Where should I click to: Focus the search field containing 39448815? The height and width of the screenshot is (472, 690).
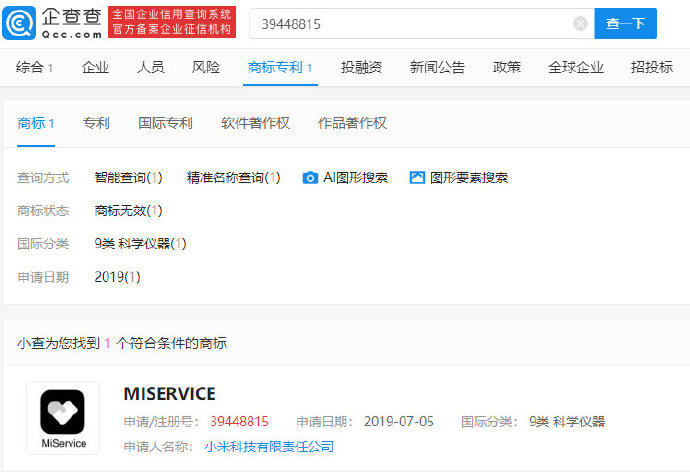(x=422, y=23)
